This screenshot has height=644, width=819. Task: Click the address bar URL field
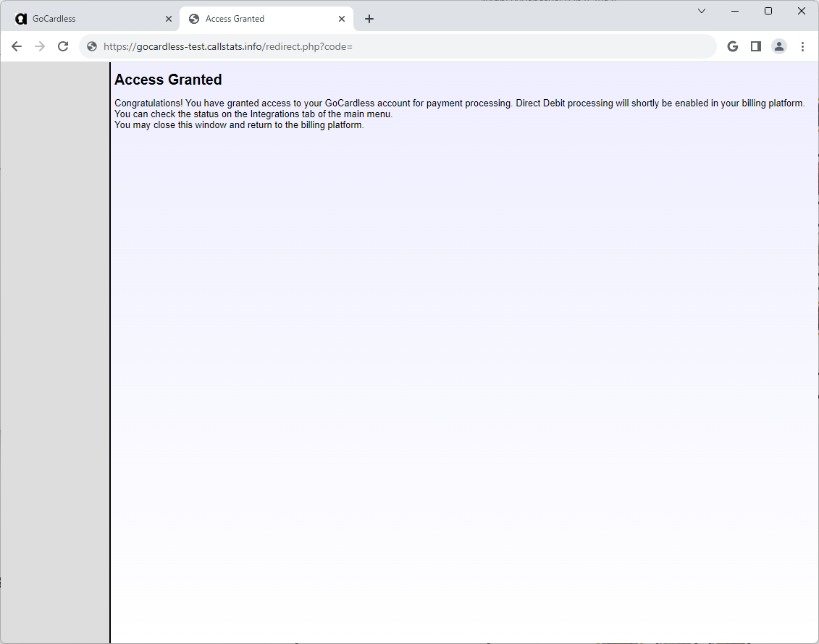coord(398,46)
